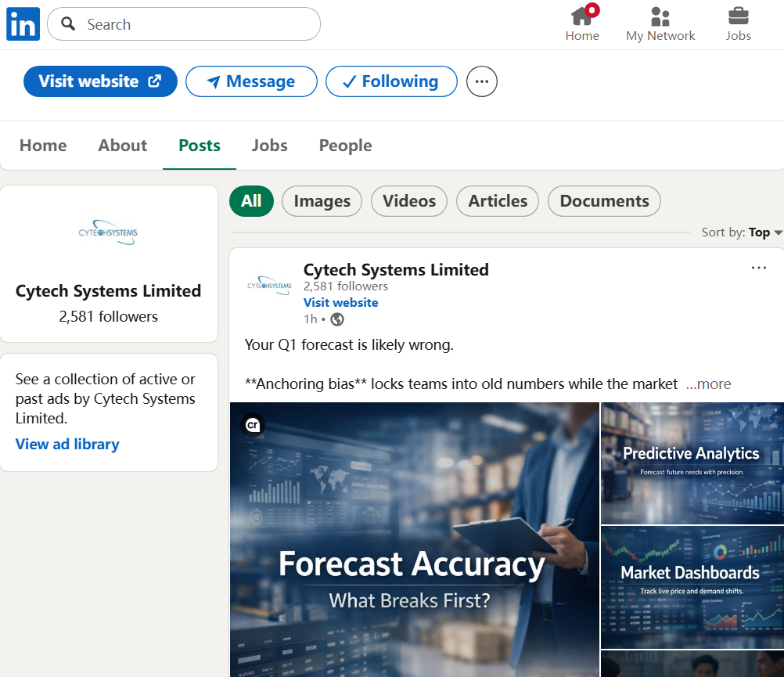Click the globe visibility icon on post

[337, 319]
